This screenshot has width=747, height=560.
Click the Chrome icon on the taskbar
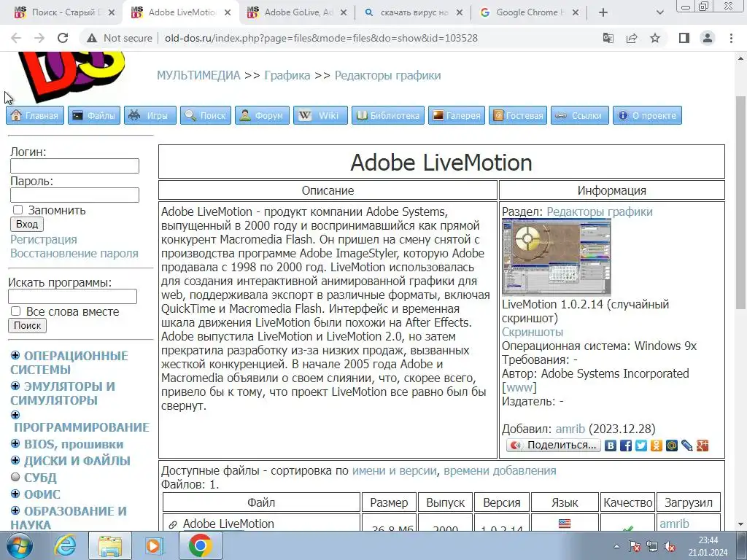(200, 545)
